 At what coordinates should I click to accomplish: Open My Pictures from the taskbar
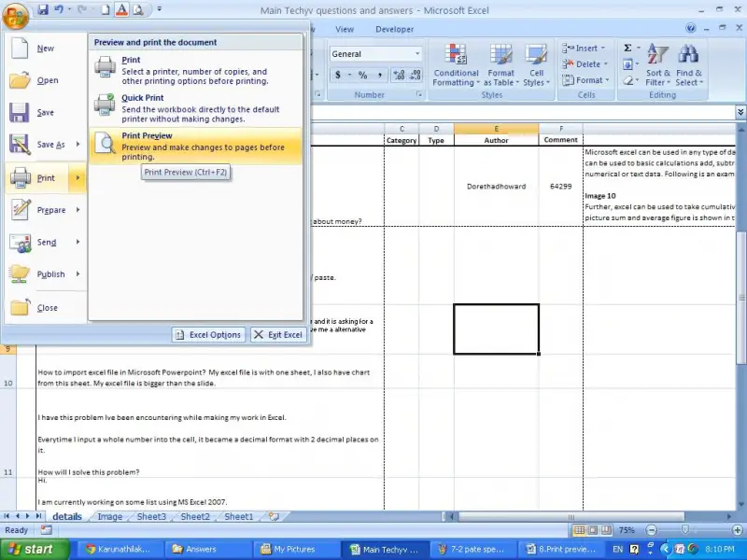pyautogui.click(x=295, y=549)
